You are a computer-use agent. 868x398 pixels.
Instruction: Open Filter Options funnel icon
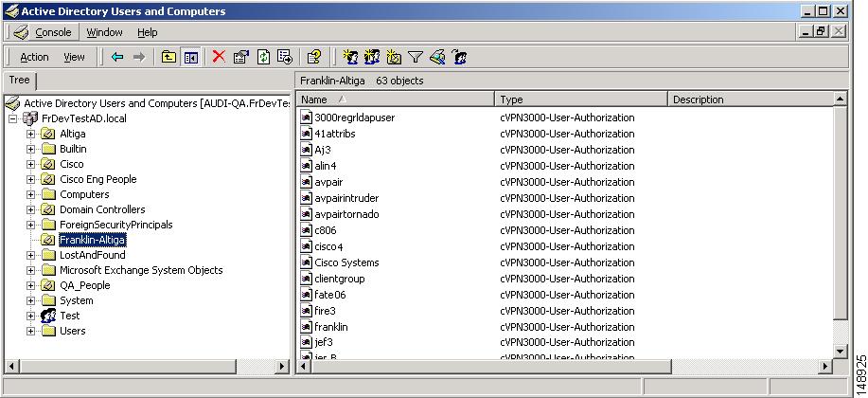416,57
